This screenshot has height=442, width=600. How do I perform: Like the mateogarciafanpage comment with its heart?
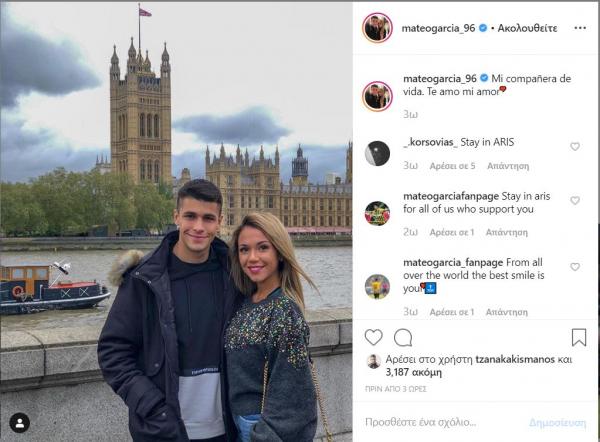click(x=575, y=201)
